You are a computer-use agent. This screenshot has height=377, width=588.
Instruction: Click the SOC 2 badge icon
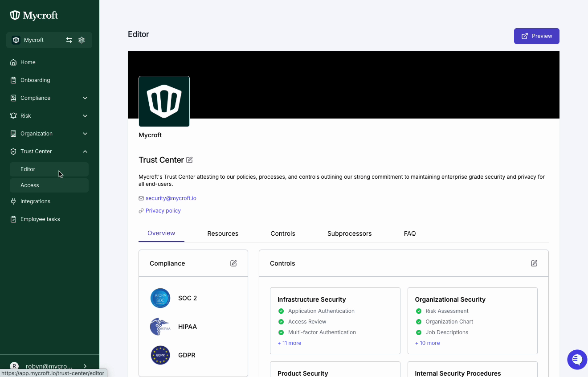pyautogui.click(x=160, y=298)
